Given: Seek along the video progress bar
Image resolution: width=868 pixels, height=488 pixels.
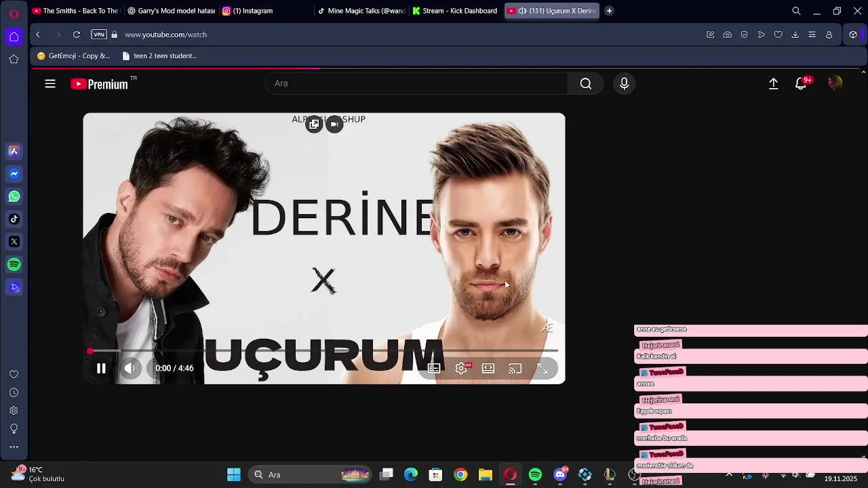Looking at the screenshot, I should pyautogui.click(x=323, y=351).
